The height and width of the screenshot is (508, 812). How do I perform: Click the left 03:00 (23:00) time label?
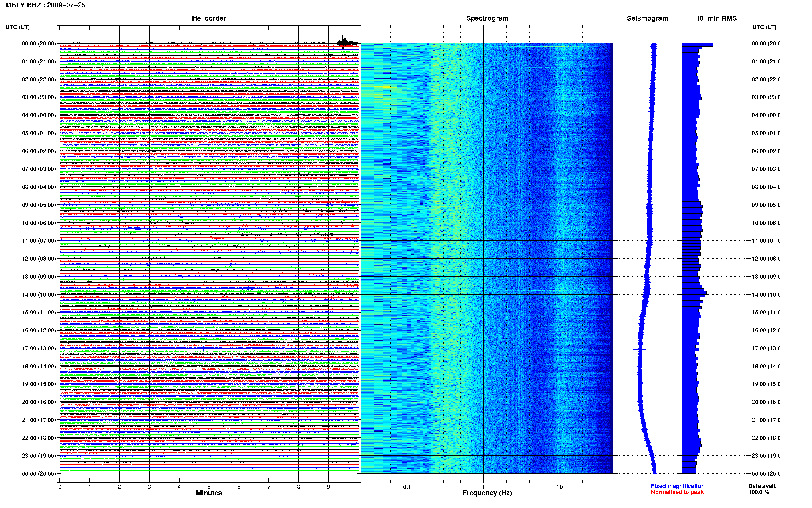tap(39, 97)
